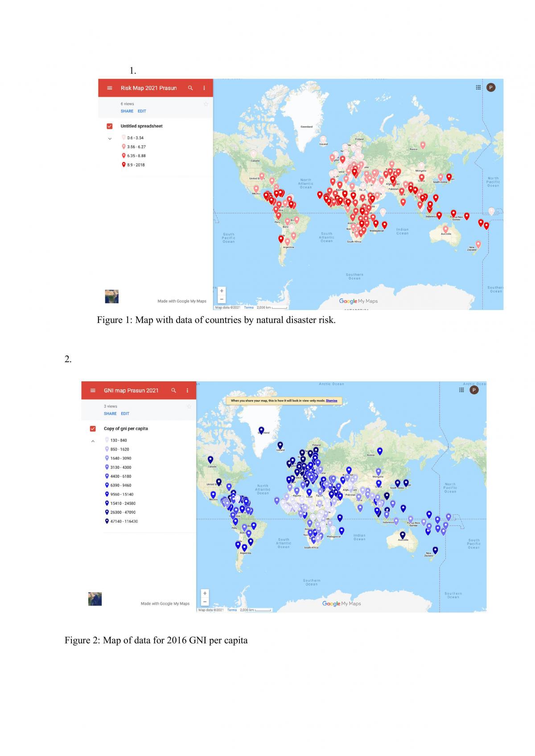Click search icon in Risk Map header
535x756 pixels.
(190, 88)
